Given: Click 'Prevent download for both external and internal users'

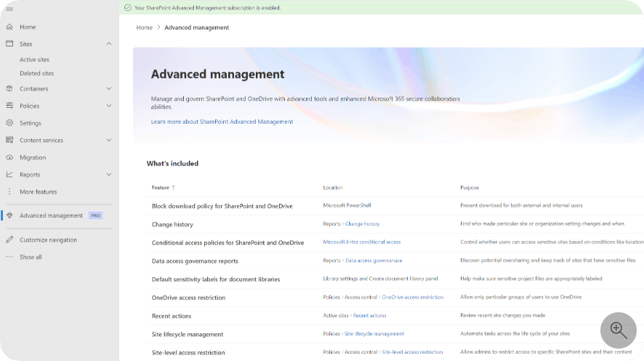Looking at the screenshot, I should point(521,205).
